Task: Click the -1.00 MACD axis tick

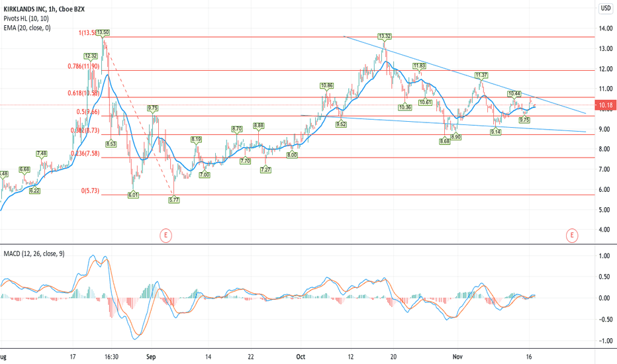Action: [604, 341]
